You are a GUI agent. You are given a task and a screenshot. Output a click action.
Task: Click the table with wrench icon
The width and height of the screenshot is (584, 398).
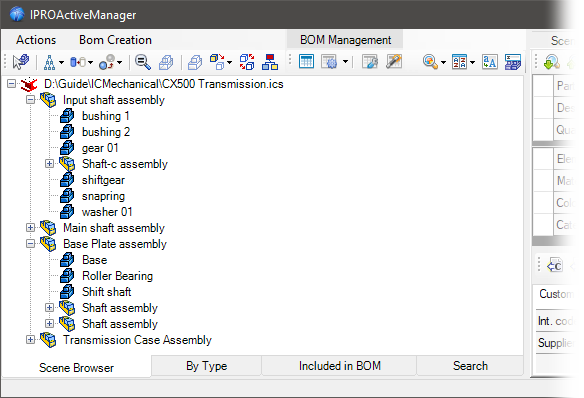pos(370,61)
